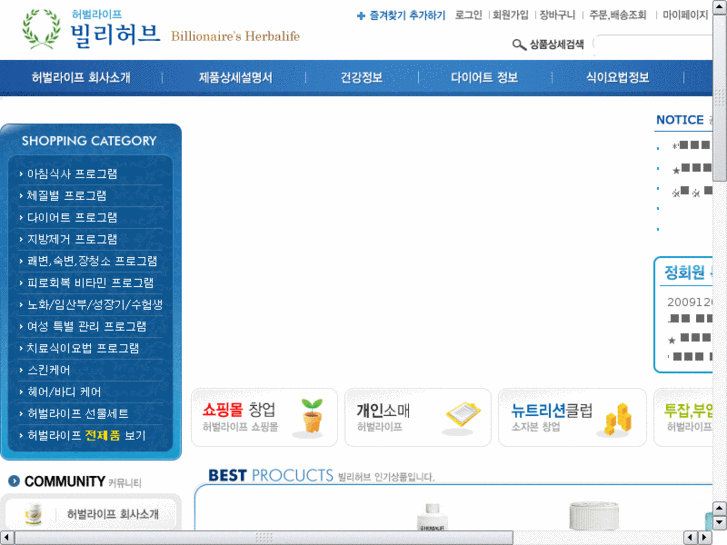Click the horizontal scrollbar thumb
Image resolution: width=727 pixels, height=545 pixels.
264,538
